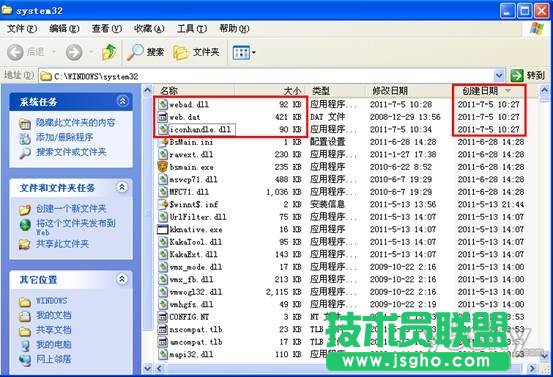This screenshot has width=553, height=377.
Task: Open the 工具(T) menu
Action: (192, 29)
